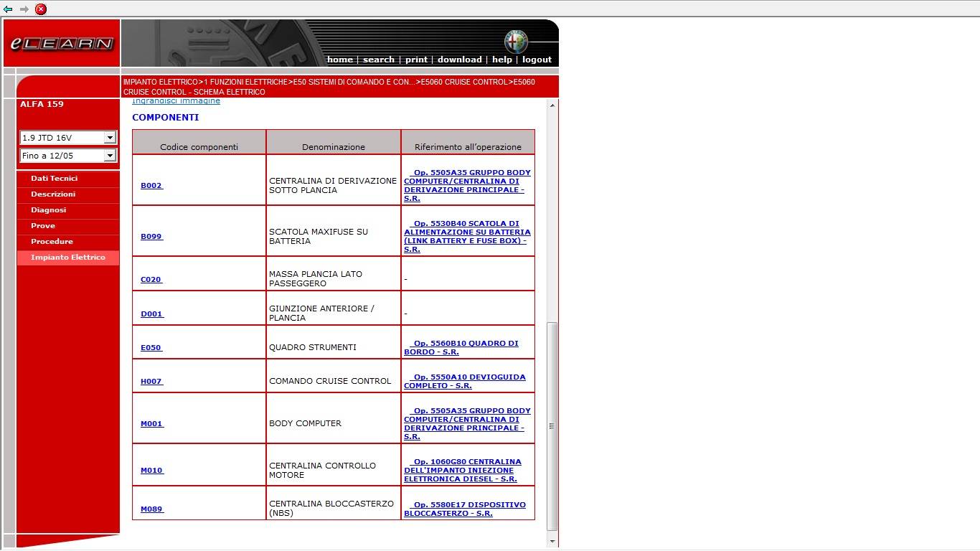The image size is (980, 551).
Task: Open help in top navigation
Action: pos(501,60)
